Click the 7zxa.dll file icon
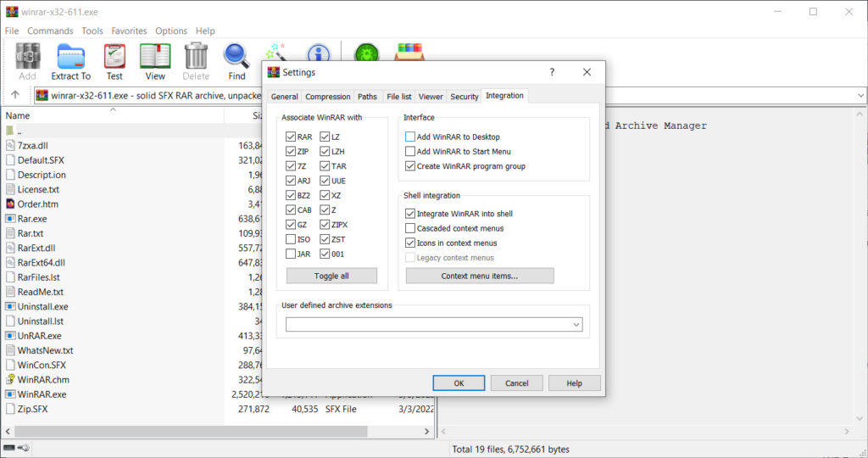Viewport: 868px width, 458px height. (x=10, y=145)
